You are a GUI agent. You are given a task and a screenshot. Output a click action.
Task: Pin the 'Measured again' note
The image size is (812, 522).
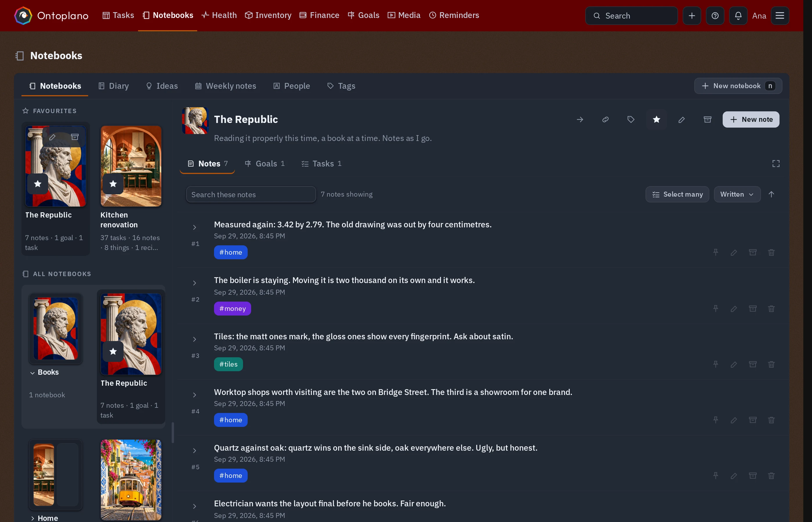[715, 252]
